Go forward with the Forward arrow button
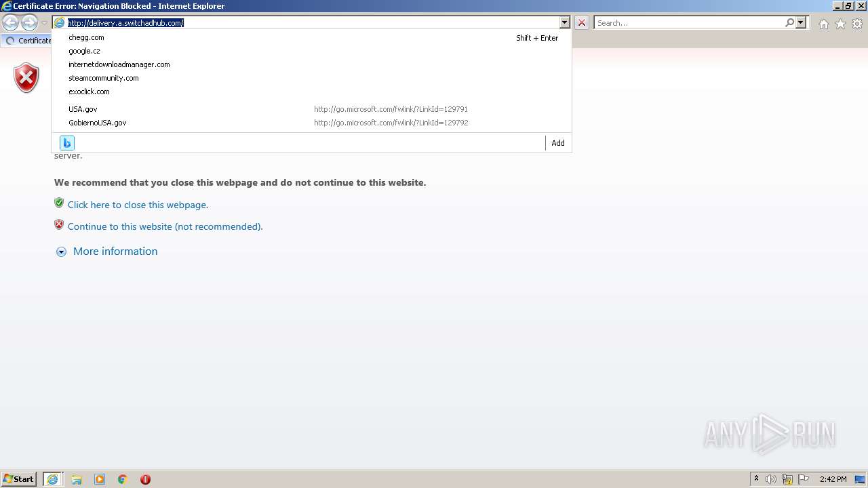Screen dimensions: 868x488 (x=29, y=23)
